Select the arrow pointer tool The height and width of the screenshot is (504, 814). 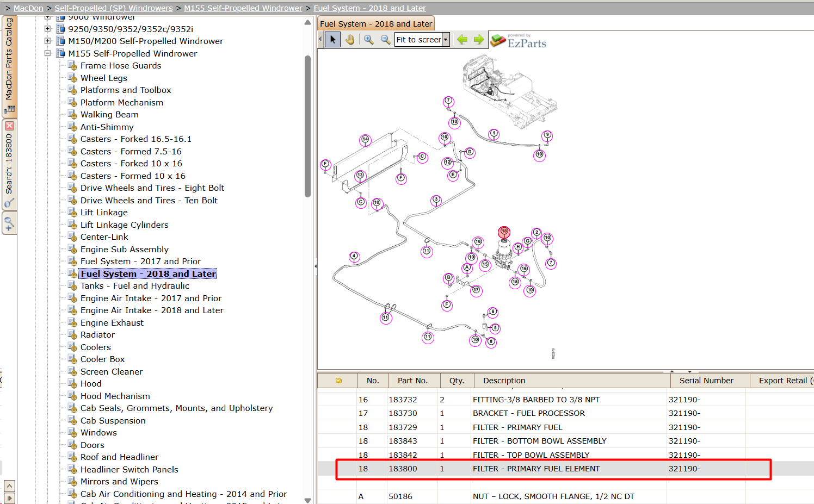332,40
